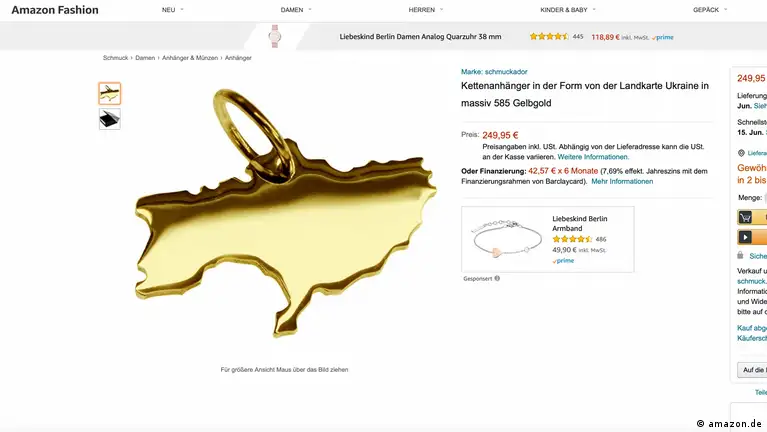Expand the KINDER & BABY dropdown
The width and height of the screenshot is (767, 432).
tap(568, 10)
